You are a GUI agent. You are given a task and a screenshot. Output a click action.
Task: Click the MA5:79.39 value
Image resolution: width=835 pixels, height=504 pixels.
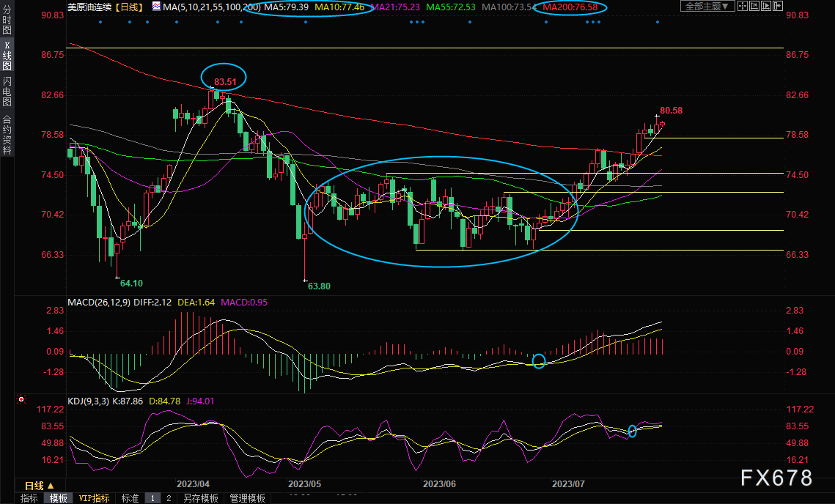(286, 7)
